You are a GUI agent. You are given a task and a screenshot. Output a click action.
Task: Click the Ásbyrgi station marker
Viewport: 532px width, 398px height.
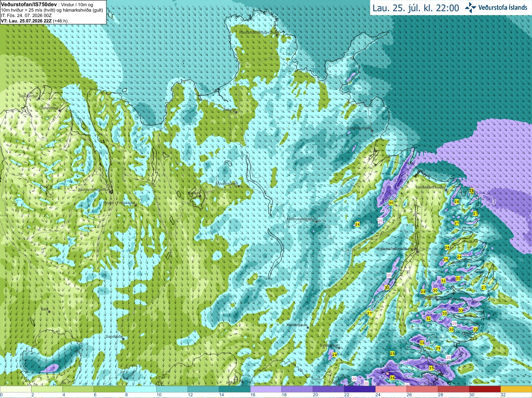click(x=236, y=112)
